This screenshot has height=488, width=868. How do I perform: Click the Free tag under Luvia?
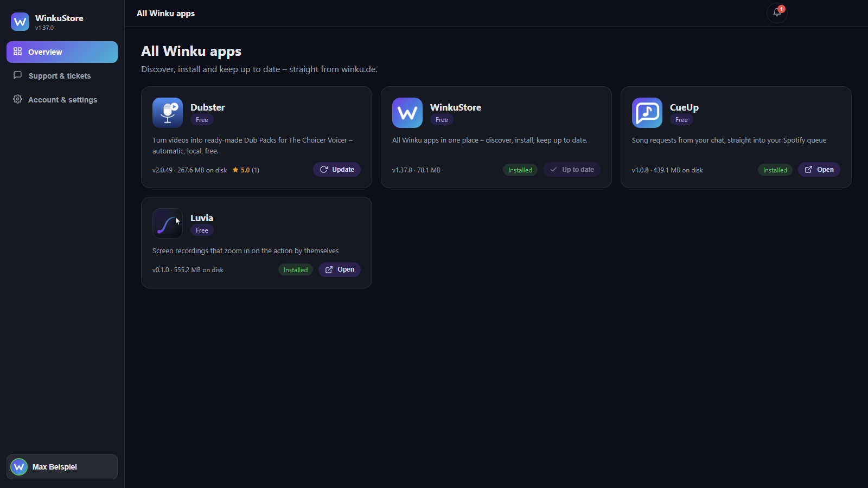pos(202,230)
